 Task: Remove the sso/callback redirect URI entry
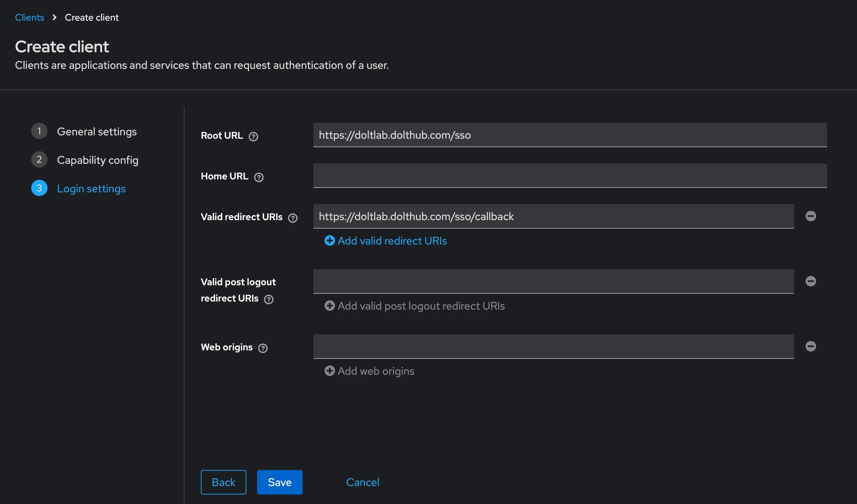click(811, 216)
